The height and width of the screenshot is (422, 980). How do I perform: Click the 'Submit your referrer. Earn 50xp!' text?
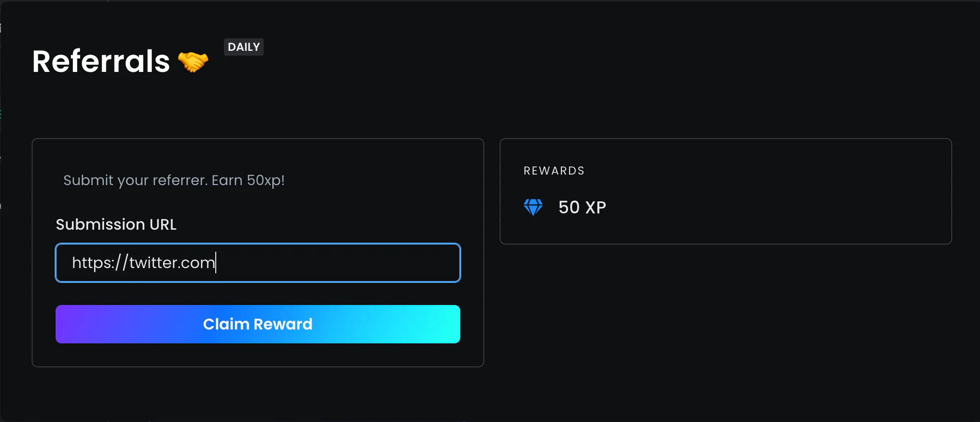(x=174, y=180)
